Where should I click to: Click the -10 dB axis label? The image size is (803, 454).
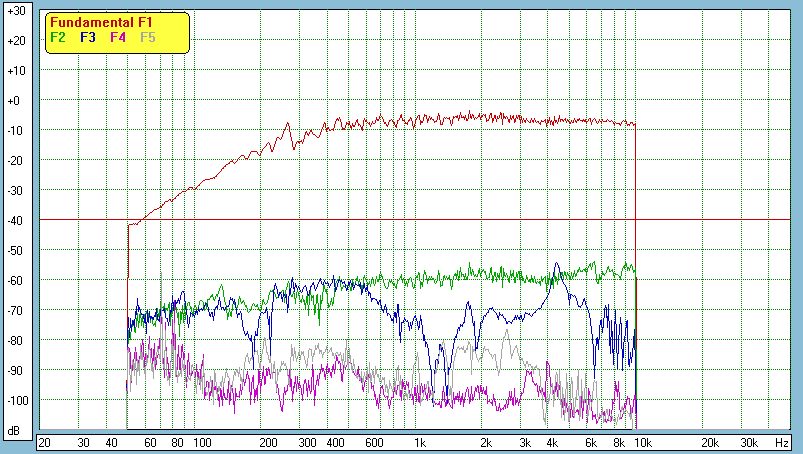[15, 131]
